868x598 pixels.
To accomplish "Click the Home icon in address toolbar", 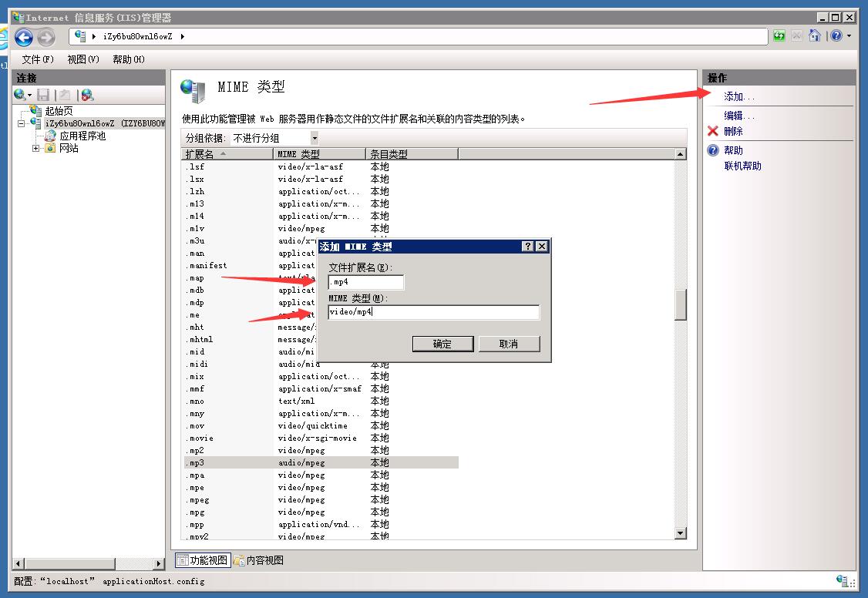I will pyautogui.click(x=815, y=36).
